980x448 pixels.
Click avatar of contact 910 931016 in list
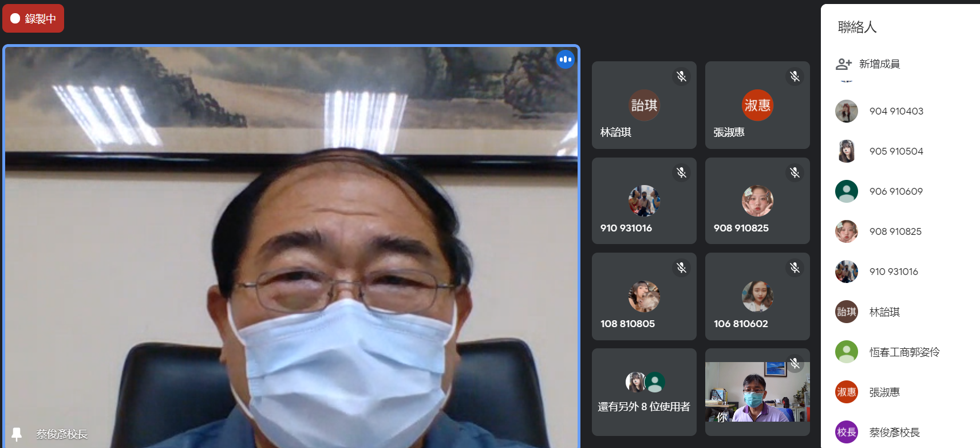click(x=847, y=272)
